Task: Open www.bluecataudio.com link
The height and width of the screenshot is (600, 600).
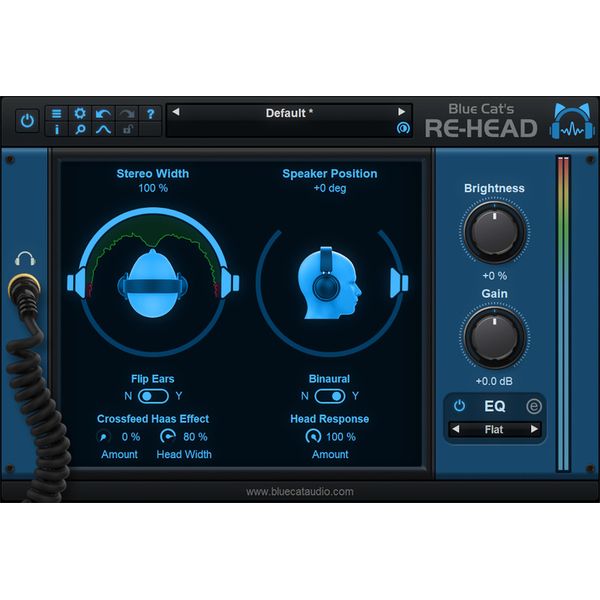Action: point(300,492)
